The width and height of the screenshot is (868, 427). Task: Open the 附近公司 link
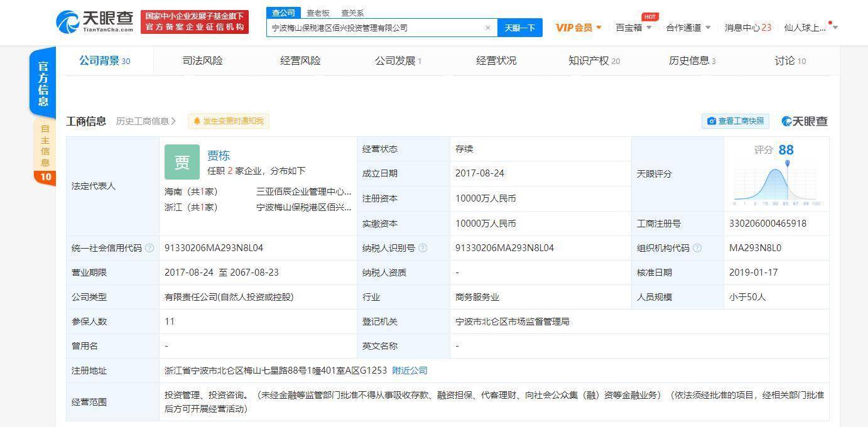click(x=410, y=370)
